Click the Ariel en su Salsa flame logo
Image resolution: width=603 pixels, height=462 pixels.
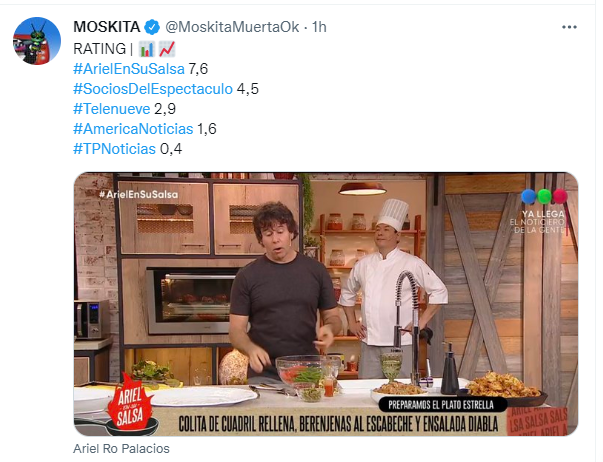point(130,402)
